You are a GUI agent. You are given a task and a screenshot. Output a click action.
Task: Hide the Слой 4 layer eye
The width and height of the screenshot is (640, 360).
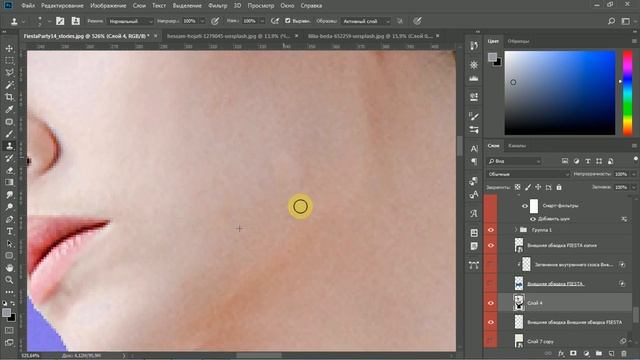click(491, 303)
